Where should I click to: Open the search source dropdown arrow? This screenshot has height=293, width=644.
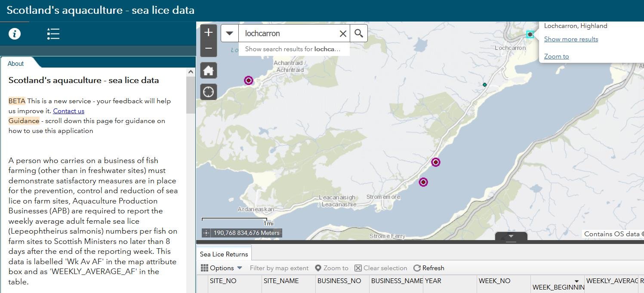pos(230,33)
